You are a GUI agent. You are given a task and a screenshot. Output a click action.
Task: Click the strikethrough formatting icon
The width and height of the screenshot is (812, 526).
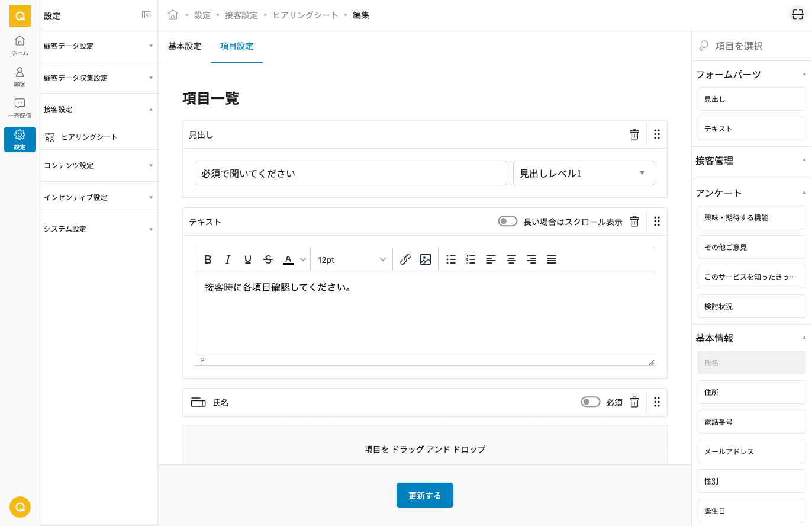tap(268, 259)
